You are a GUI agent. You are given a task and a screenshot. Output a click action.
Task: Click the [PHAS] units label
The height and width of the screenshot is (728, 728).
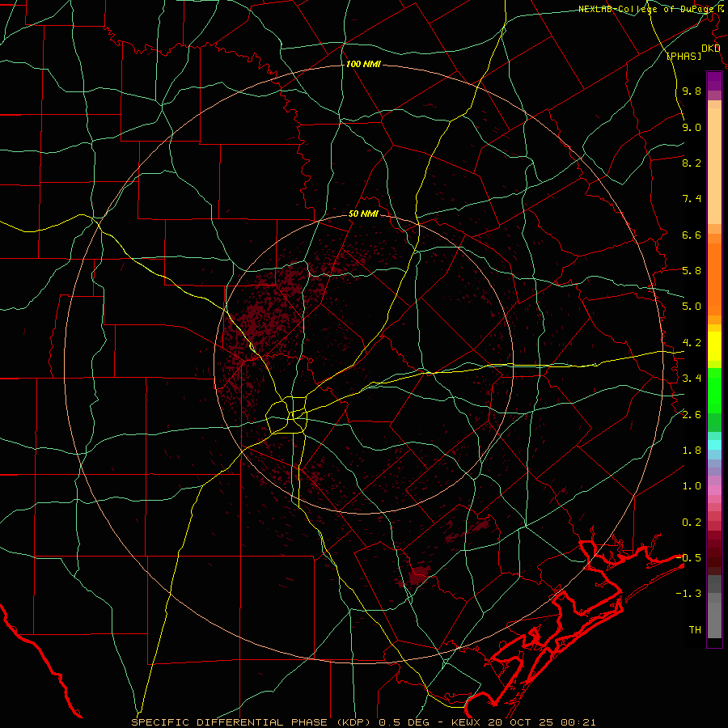click(684, 57)
